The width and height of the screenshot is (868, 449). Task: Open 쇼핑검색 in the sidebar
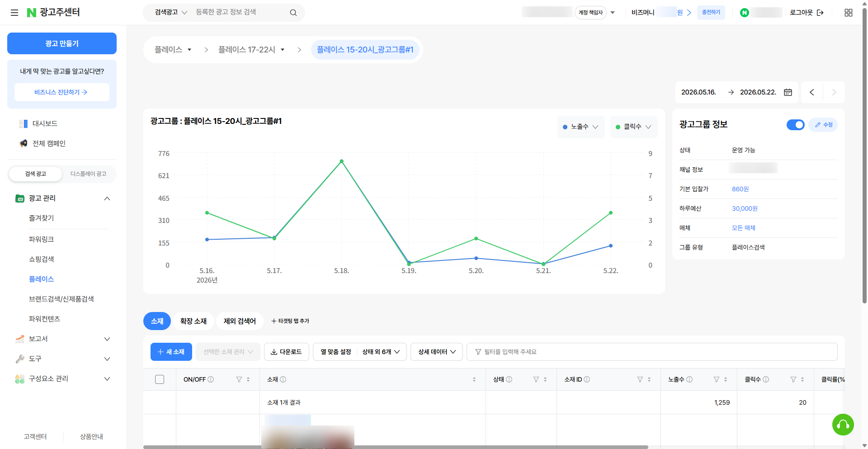[42, 259]
